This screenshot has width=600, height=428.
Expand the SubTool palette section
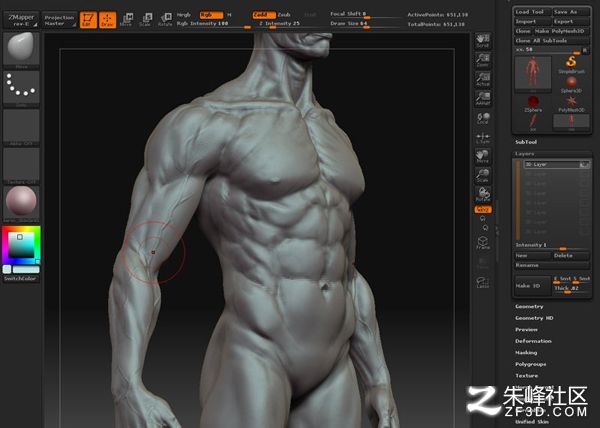coord(526,142)
